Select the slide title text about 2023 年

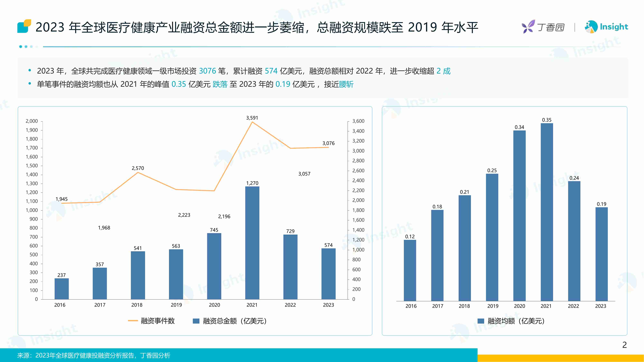(257, 27)
